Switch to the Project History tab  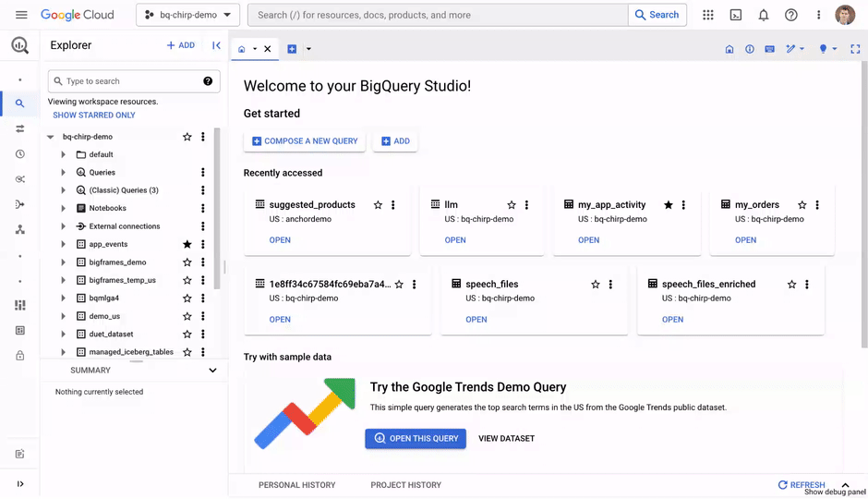point(405,485)
